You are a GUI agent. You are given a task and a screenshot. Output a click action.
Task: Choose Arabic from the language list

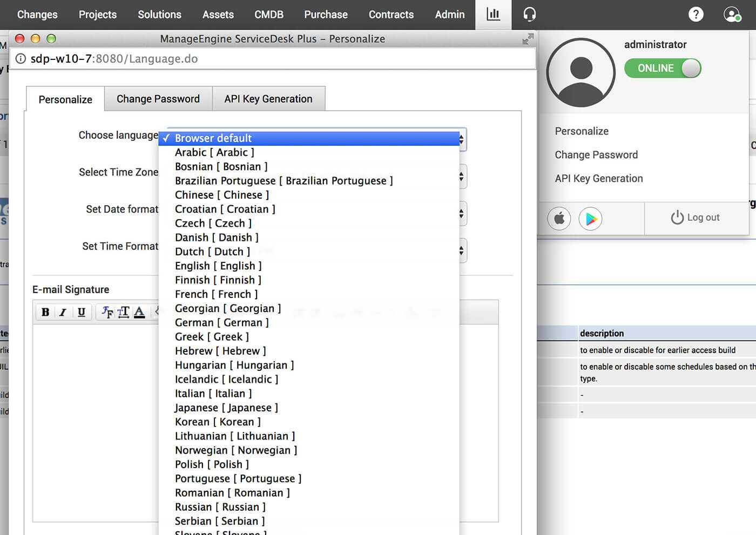[x=309, y=152]
